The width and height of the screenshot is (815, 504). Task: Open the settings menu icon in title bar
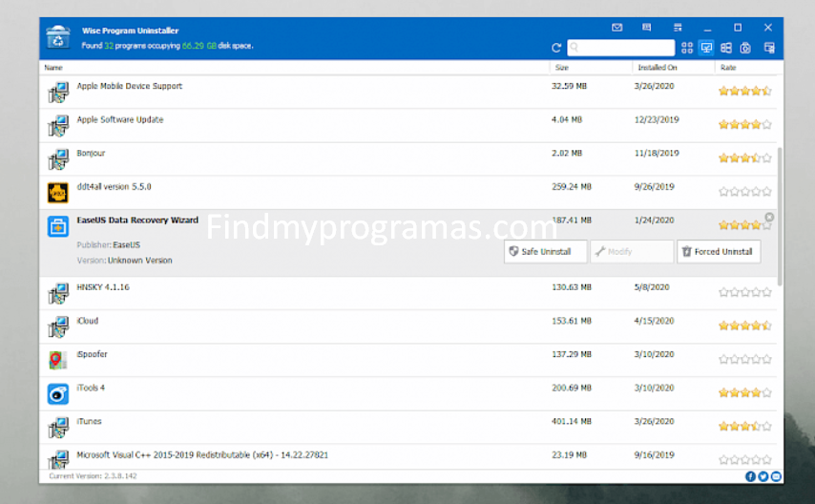678,28
